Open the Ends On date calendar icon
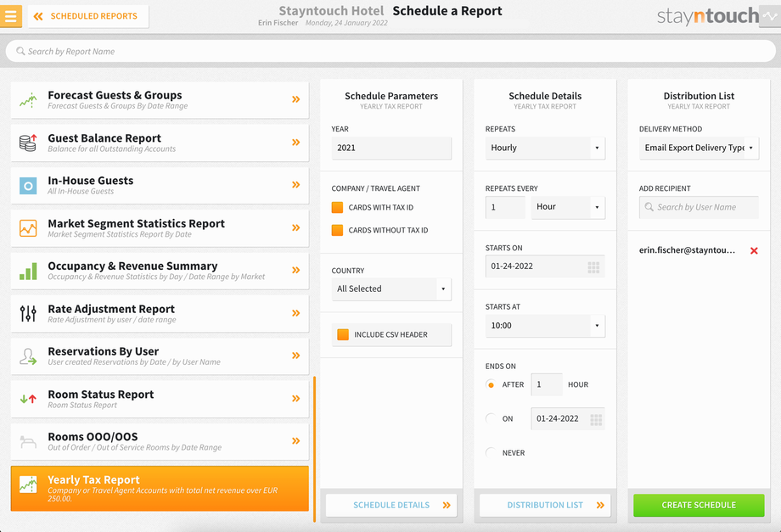This screenshot has height=532, width=781. pyautogui.click(x=596, y=419)
